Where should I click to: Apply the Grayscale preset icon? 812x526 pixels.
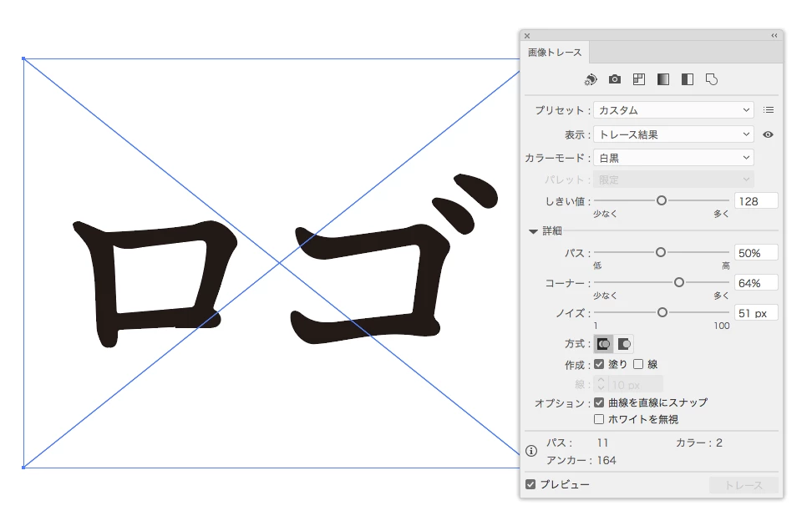(663, 79)
